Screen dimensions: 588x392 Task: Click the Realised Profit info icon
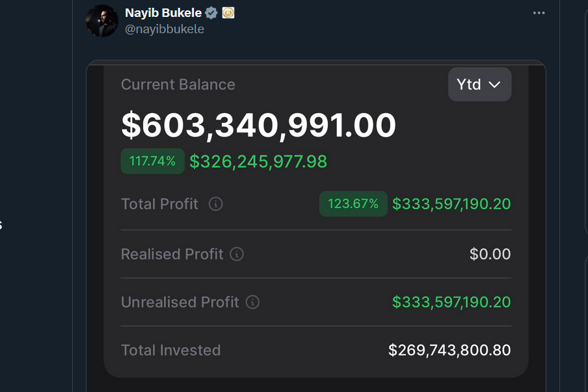point(237,254)
